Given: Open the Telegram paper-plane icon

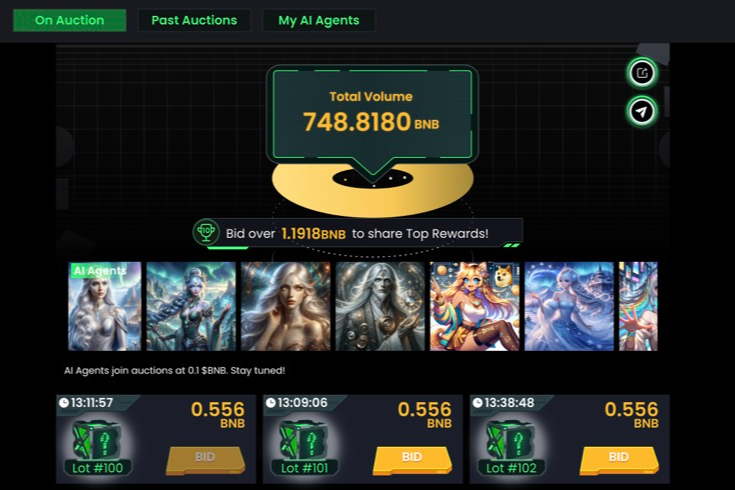Looking at the screenshot, I should (642, 112).
